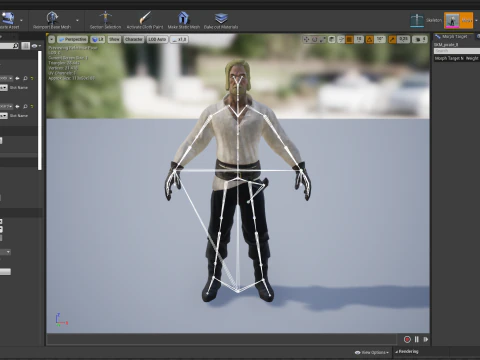The image size is (480, 360).
Task: Select the translate (move) gizmo mode
Action: (x=306, y=39)
